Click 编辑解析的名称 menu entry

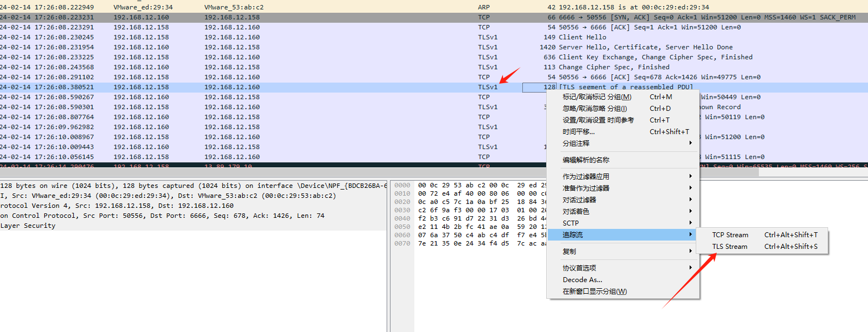click(586, 160)
